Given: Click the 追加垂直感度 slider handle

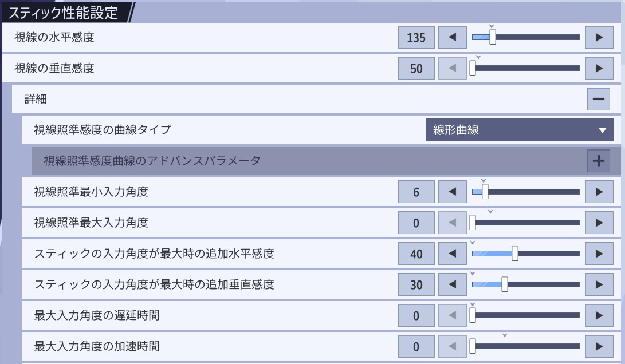Looking at the screenshot, I should point(505,284).
